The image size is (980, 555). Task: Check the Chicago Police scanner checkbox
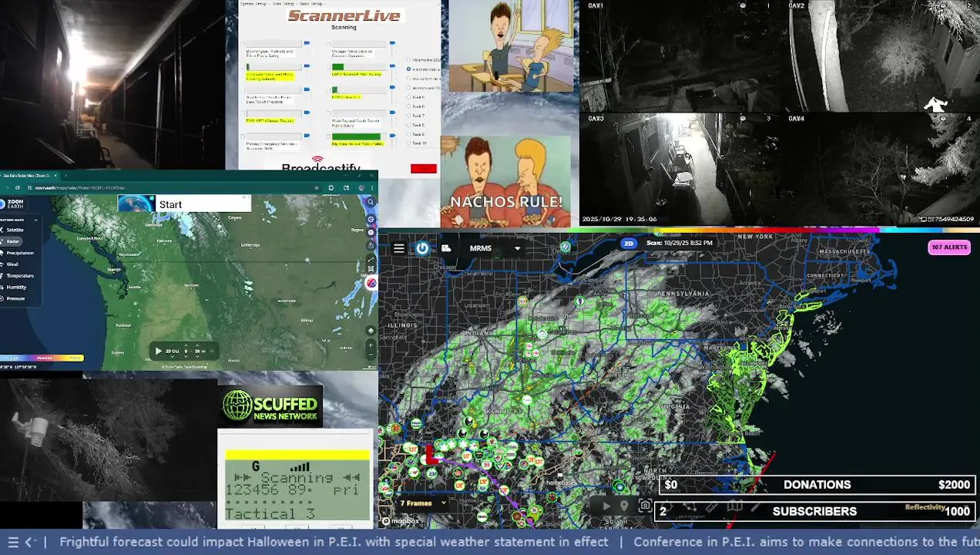pos(329,44)
